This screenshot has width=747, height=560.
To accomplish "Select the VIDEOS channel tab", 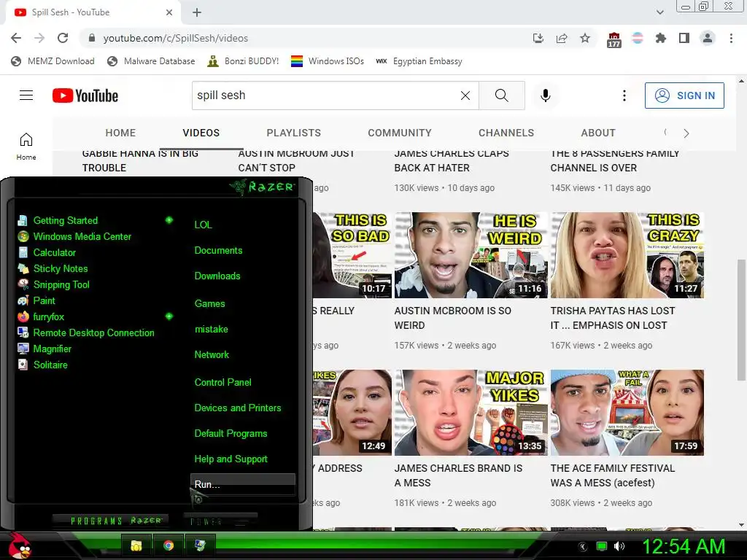I will (x=201, y=133).
